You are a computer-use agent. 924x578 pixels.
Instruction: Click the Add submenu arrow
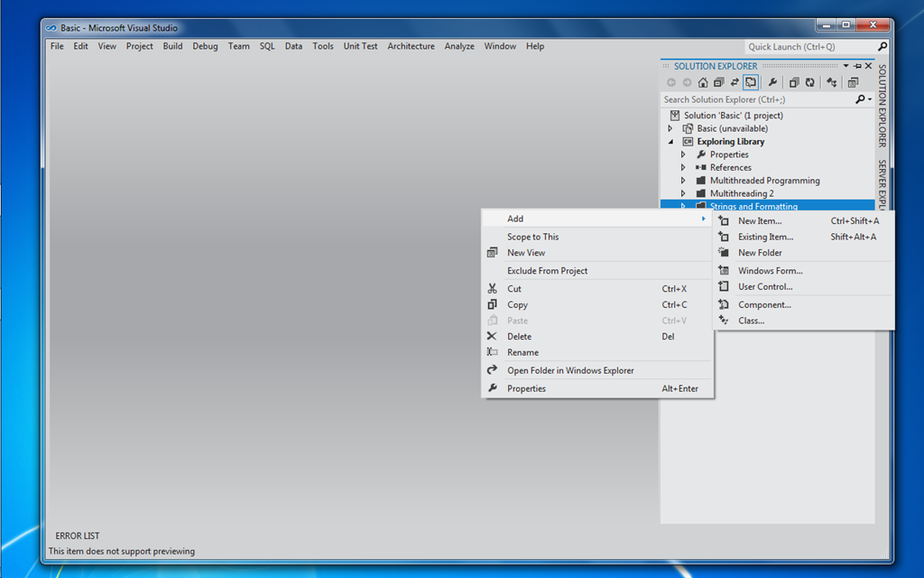click(x=703, y=219)
